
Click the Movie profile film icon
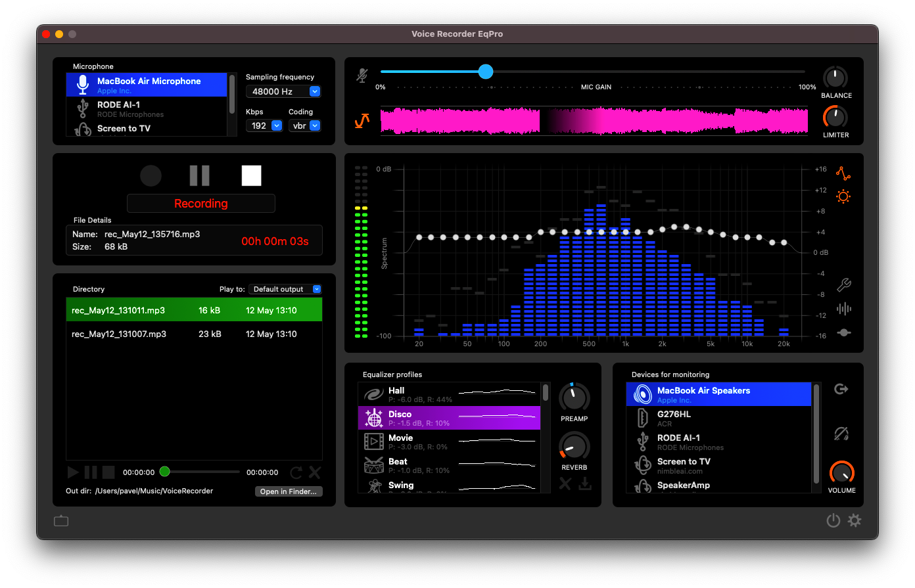(374, 441)
